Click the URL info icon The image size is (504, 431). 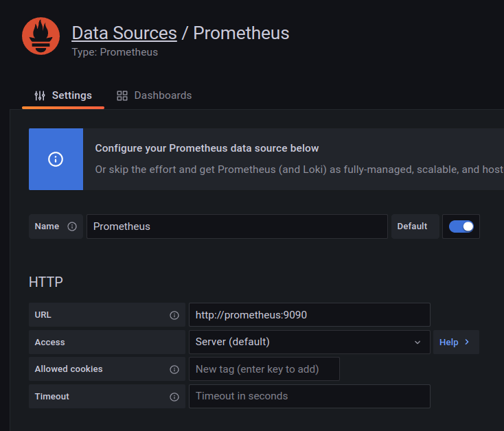[x=174, y=316]
